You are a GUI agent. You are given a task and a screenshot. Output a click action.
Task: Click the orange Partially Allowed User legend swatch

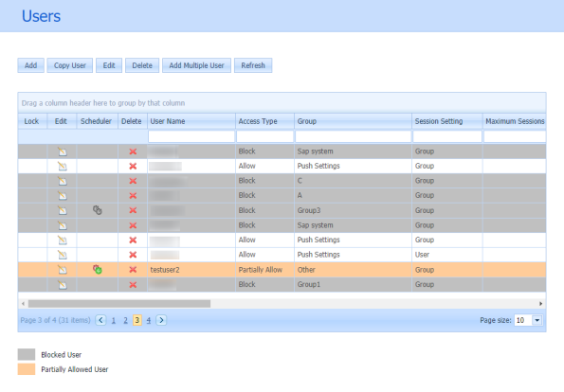point(27,369)
